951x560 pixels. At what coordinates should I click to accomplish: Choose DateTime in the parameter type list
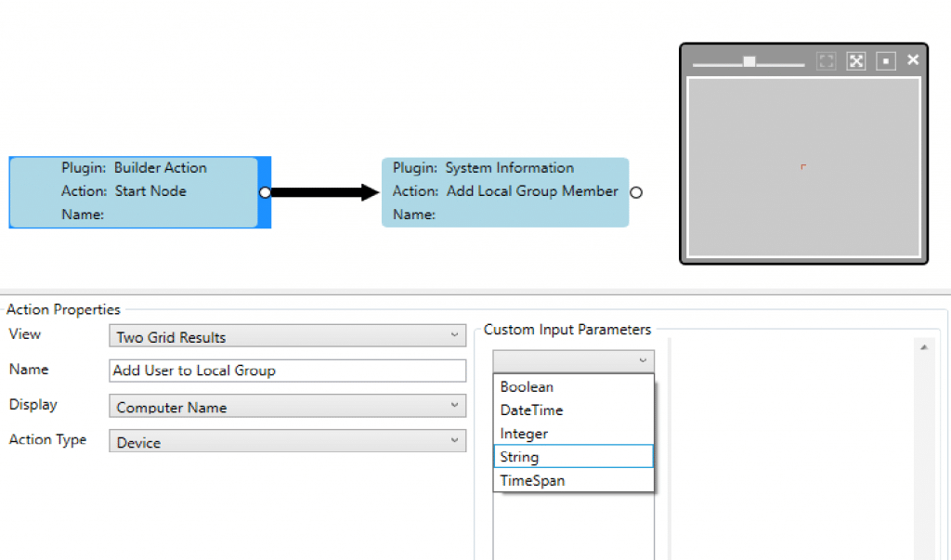[573, 410]
